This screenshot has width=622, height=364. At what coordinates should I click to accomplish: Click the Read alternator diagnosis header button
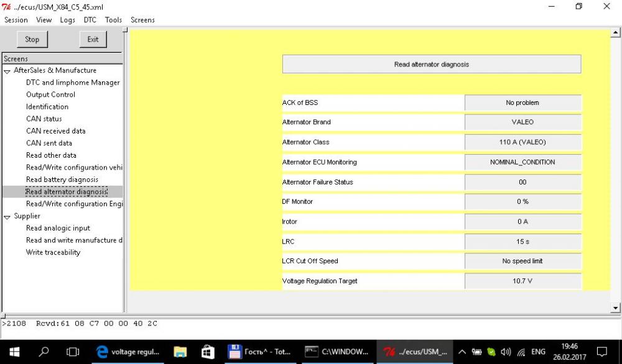click(x=432, y=64)
